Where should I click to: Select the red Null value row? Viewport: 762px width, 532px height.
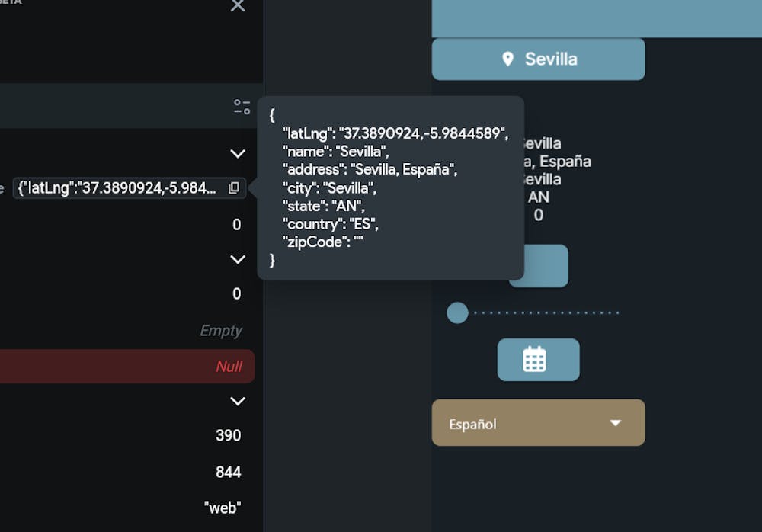tap(127, 366)
